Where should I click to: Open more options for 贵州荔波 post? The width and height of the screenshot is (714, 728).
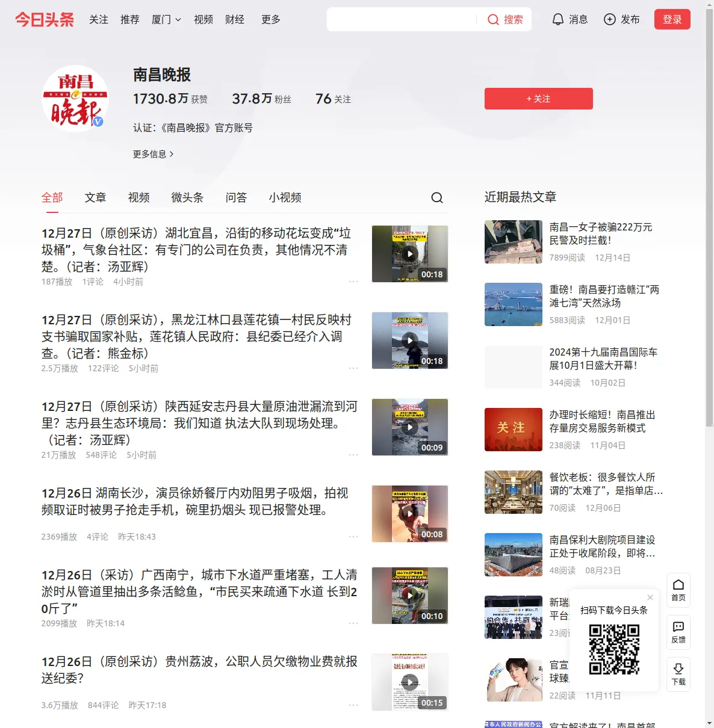click(x=353, y=705)
